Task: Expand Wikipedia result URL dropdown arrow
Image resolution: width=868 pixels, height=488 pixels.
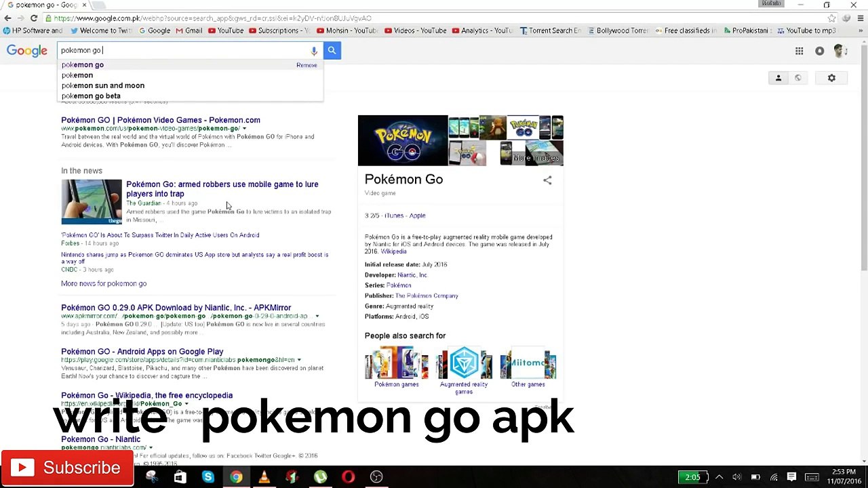Action: click(x=186, y=404)
